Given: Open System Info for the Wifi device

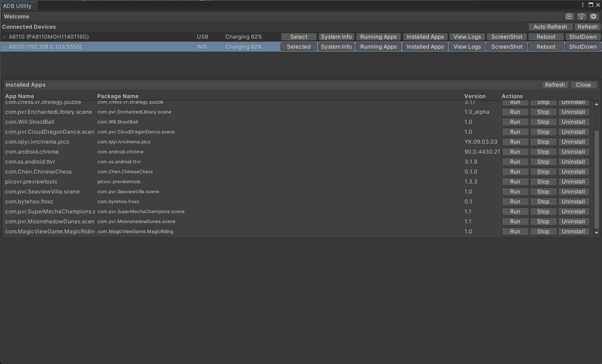Looking at the screenshot, I should click(x=336, y=47).
